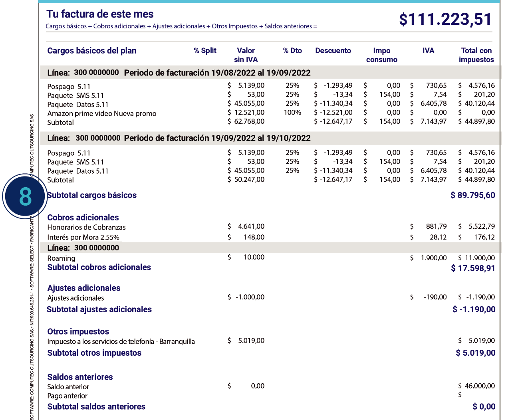Select the "Subtotal saldos anteriores" label
The height and width of the screenshot is (420, 526).
tap(96, 407)
